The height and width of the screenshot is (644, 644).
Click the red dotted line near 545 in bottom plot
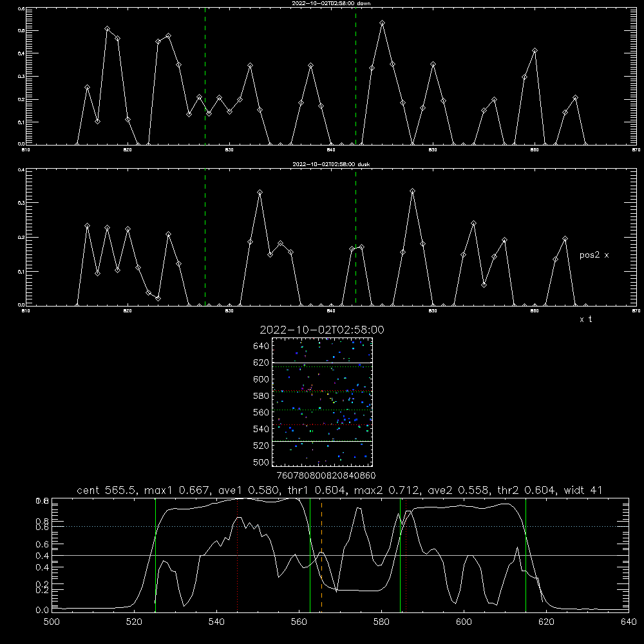point(238,555)
